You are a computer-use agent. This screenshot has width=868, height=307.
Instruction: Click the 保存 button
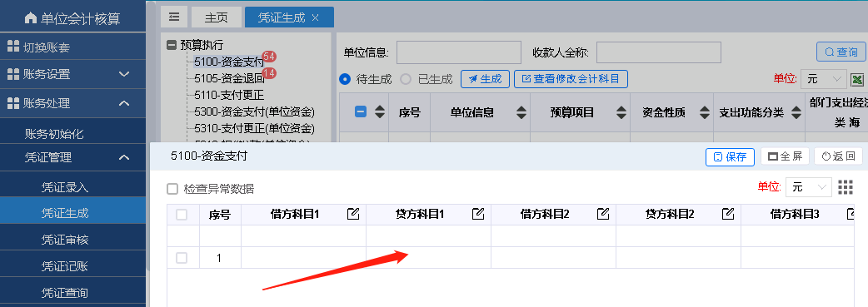(731, 157)
